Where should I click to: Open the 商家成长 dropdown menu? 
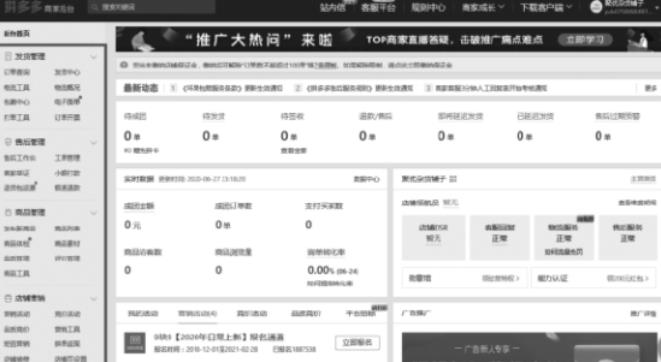coord(483,7)
